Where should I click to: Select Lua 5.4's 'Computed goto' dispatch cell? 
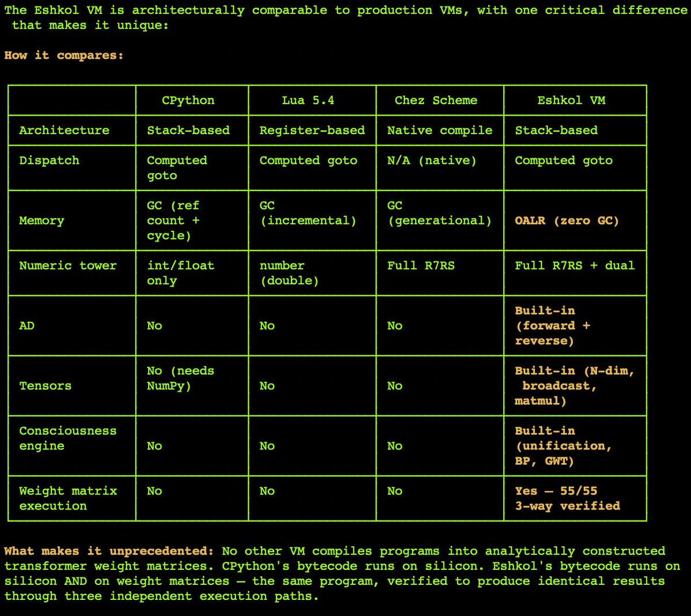tap(308, 161)
